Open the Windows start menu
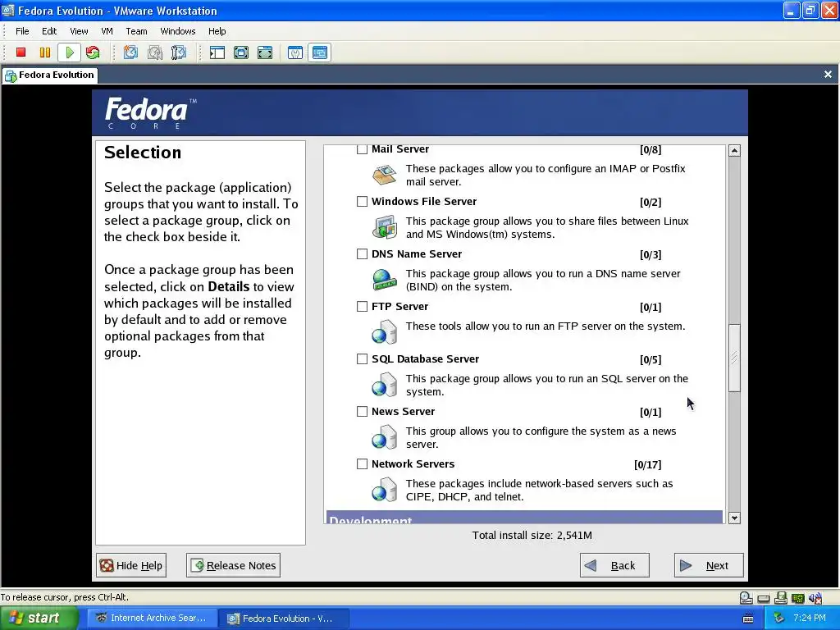This screenshot has width=840, height=630. (38, 619)
